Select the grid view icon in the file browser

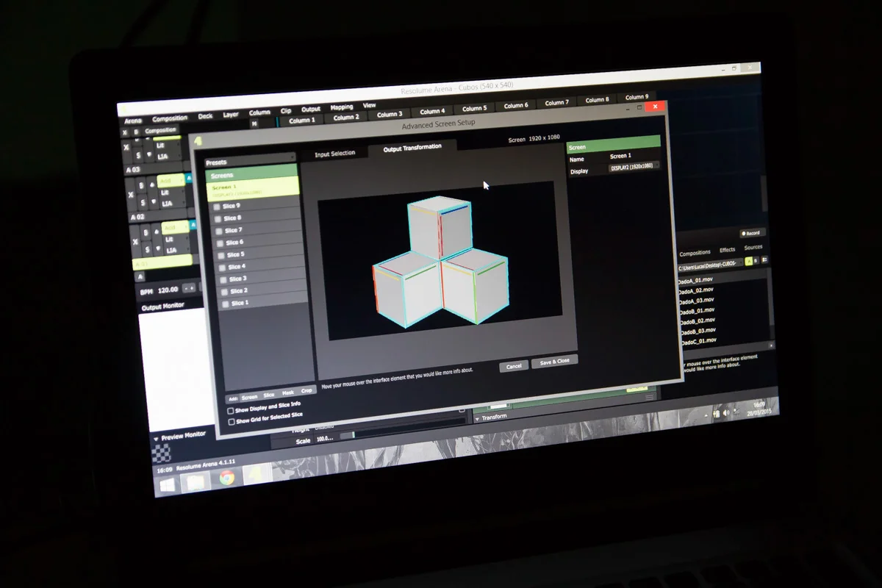pos(764,259)
